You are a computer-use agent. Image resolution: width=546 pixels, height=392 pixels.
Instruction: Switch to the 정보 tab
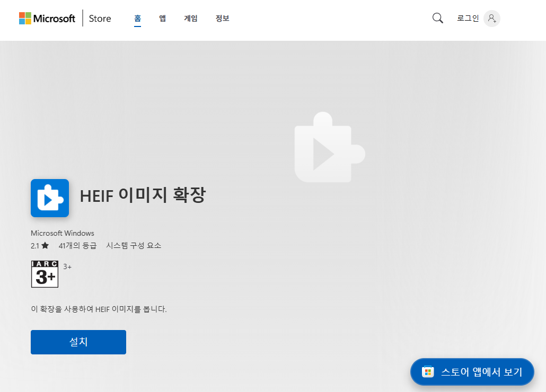tap(223, 19)
